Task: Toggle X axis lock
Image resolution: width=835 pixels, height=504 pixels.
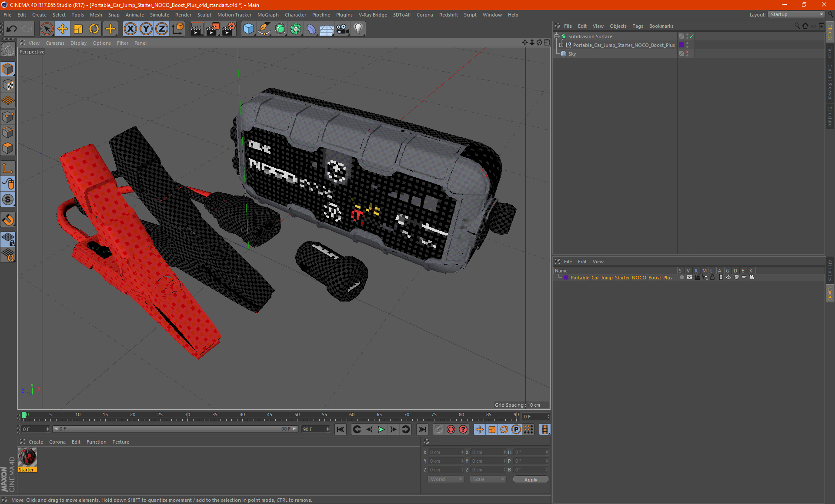Action: (130, 29)
